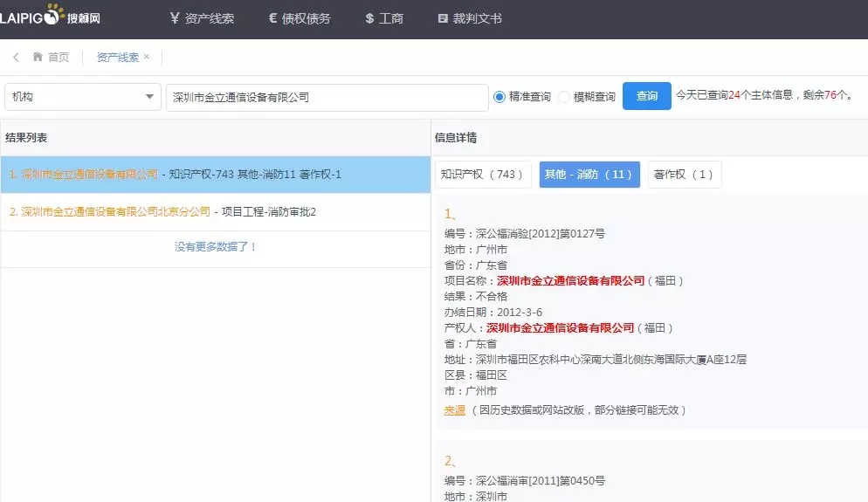This screenshot has height=502, width=868.
Task: Click the 信息详情 header
Action: click(x=456, y=138)
